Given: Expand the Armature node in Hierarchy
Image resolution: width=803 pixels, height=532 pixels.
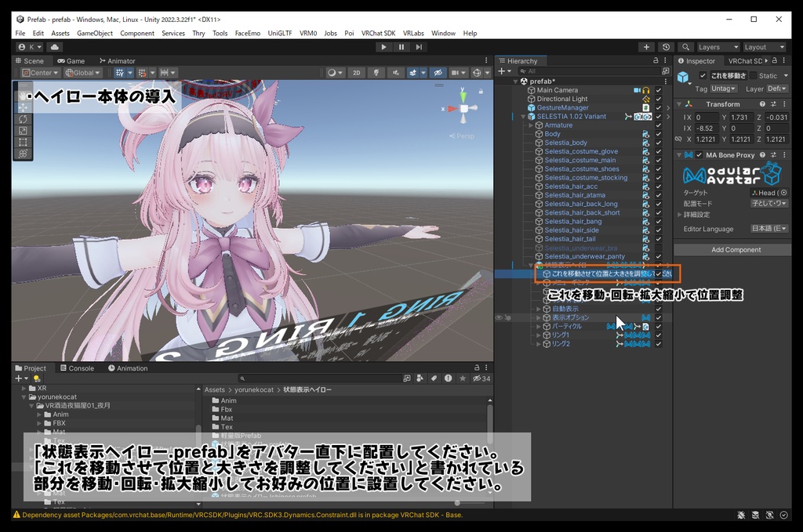Looking at the screenshot, I should coord(531,125).
